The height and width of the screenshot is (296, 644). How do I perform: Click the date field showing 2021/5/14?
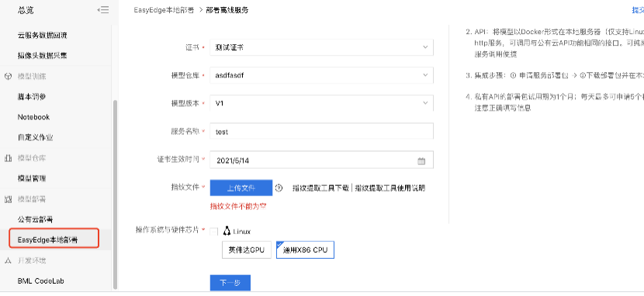pyautogui.click(x=321, y=160)
